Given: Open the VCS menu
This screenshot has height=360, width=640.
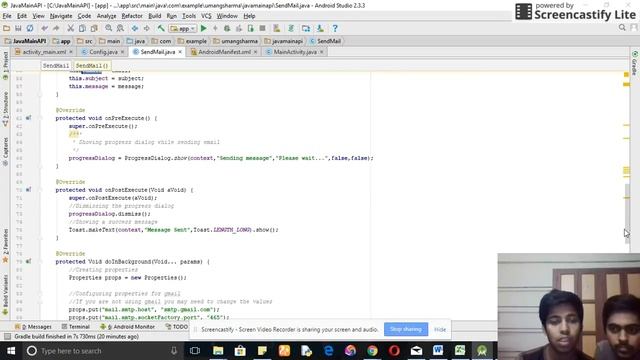Looking at the screenshot, I should [206, 16].
